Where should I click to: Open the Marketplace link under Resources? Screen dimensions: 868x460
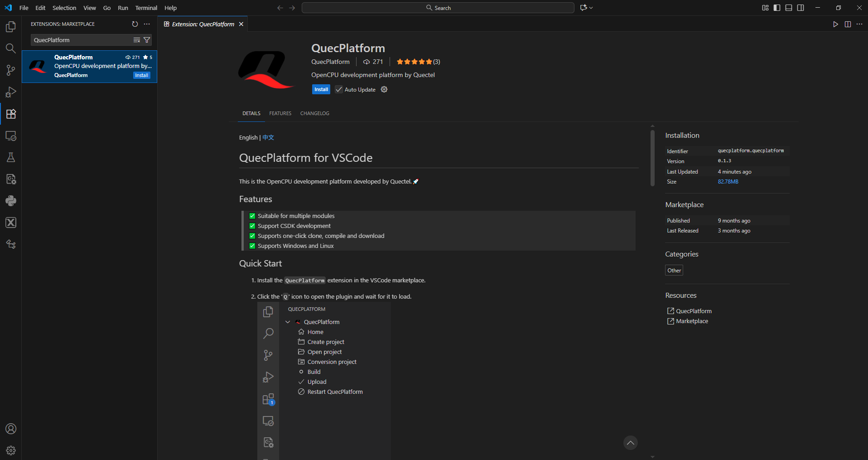tap(692, 321)
